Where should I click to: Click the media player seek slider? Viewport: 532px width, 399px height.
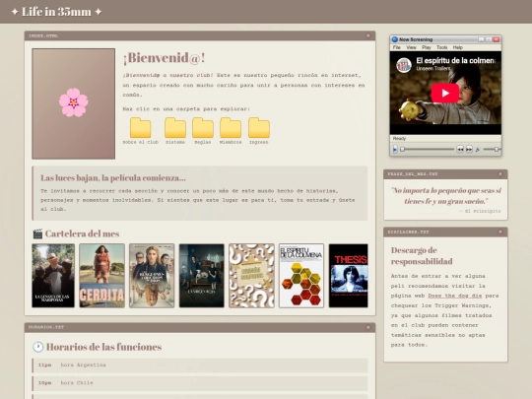[x=427, y=150]
